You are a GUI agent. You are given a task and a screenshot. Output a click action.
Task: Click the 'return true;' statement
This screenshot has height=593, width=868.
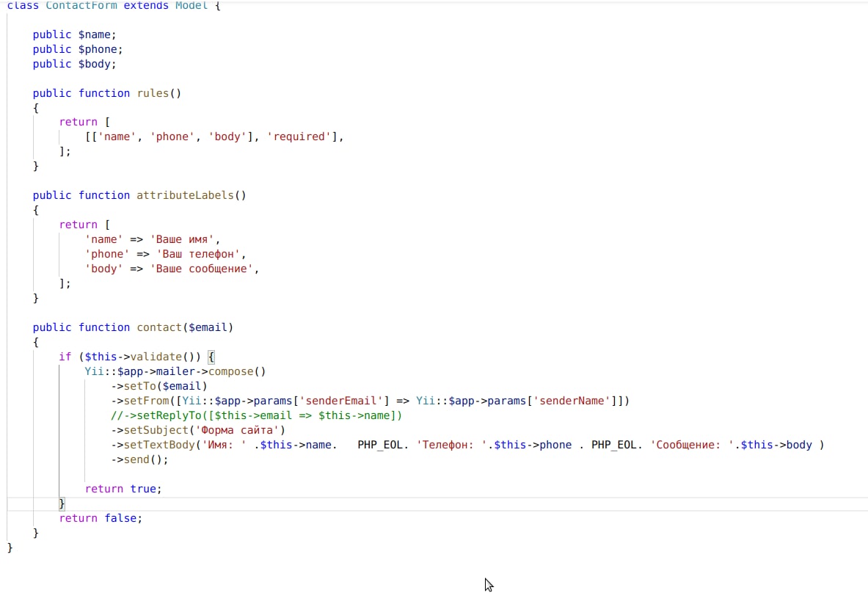tap(123, 489)
